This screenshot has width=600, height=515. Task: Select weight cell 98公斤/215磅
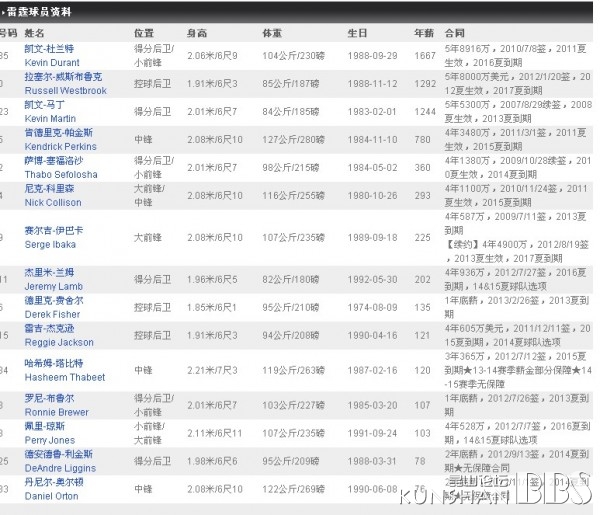point(291,168)
